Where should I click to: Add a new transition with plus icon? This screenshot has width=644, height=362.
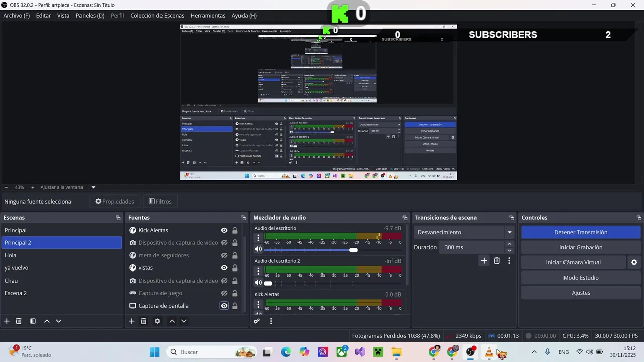484,261
